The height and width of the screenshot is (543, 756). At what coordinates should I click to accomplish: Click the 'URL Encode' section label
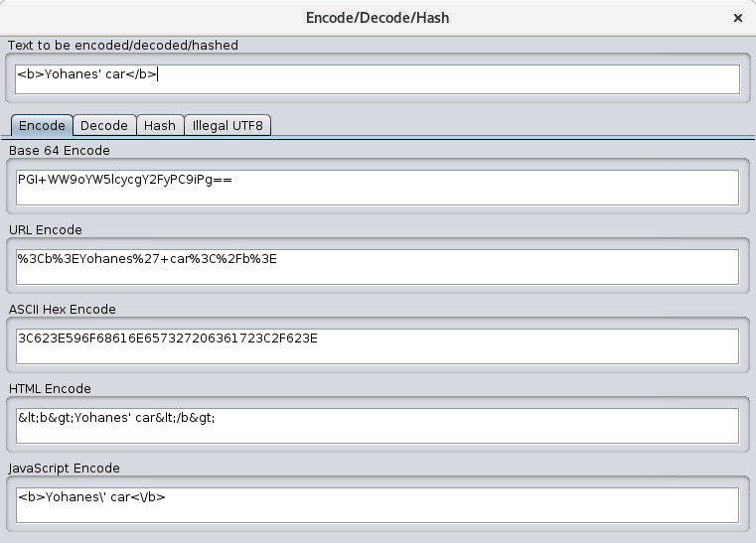coord(46,229)
